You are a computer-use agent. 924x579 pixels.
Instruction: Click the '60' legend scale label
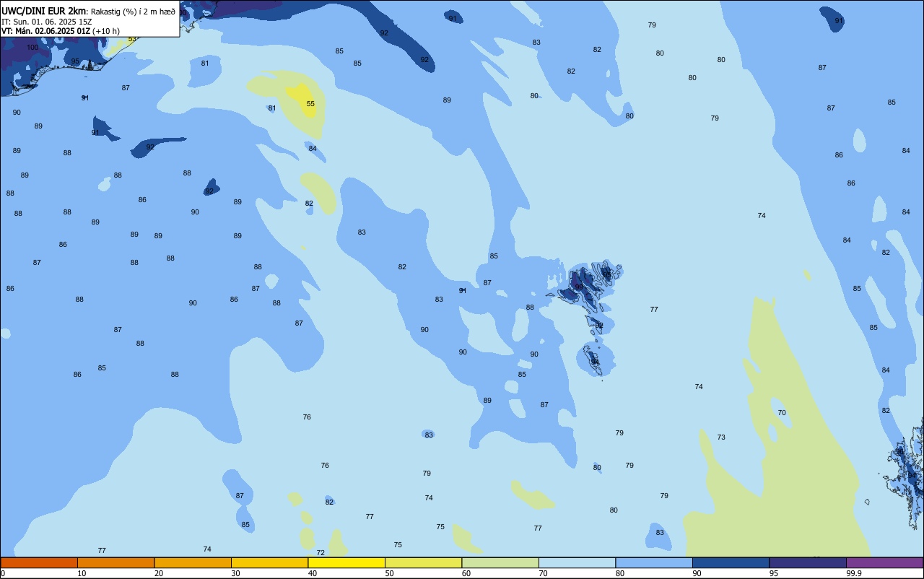466,573
